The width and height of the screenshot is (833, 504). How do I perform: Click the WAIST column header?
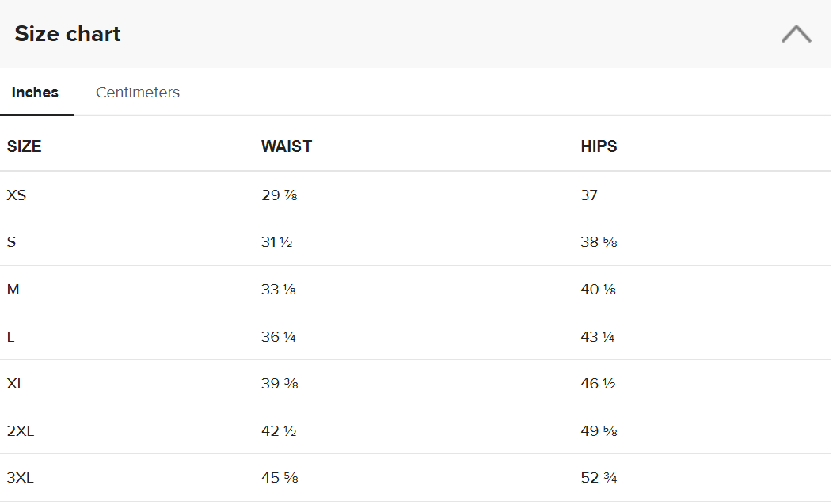(x=287, y=146)
